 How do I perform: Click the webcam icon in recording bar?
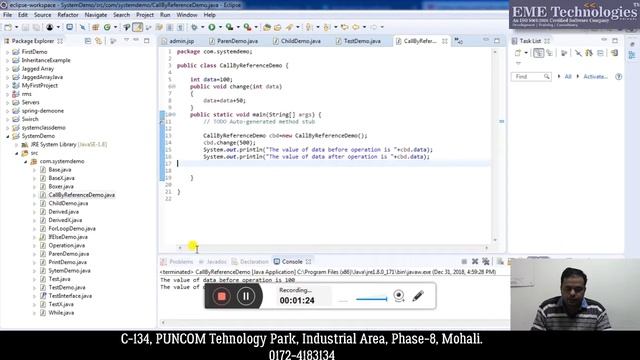399,296
